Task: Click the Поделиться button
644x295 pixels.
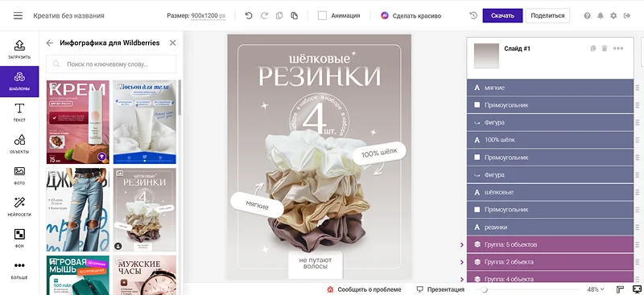Action: 547,15
